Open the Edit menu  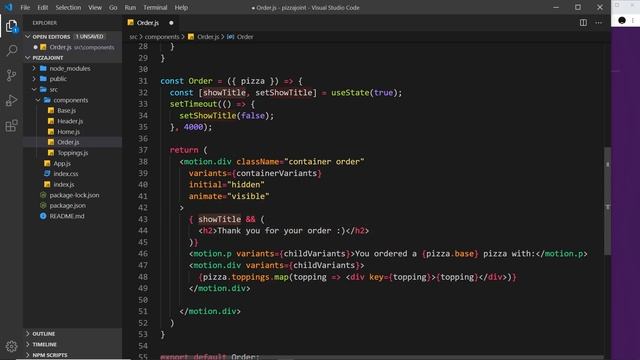click(x=42, y=7)
